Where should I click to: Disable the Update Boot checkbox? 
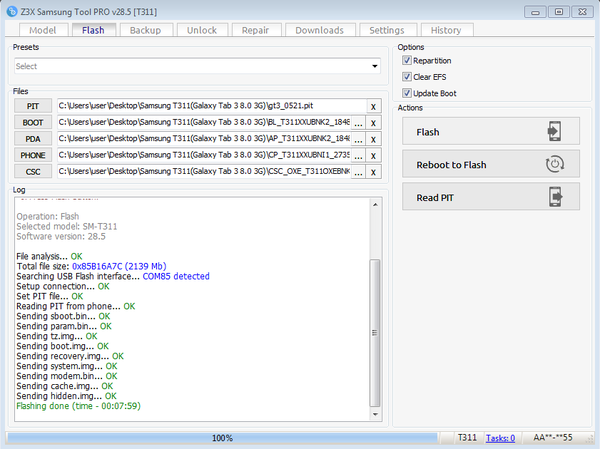click(407, 93)
